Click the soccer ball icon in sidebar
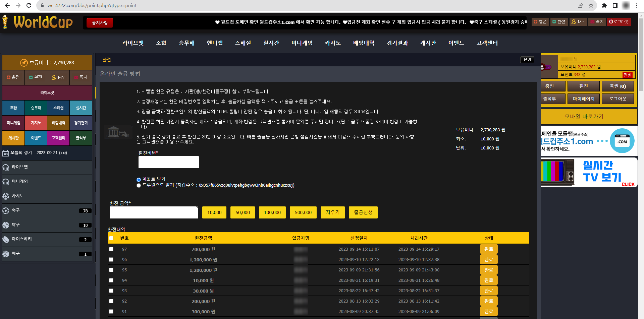 6,211
